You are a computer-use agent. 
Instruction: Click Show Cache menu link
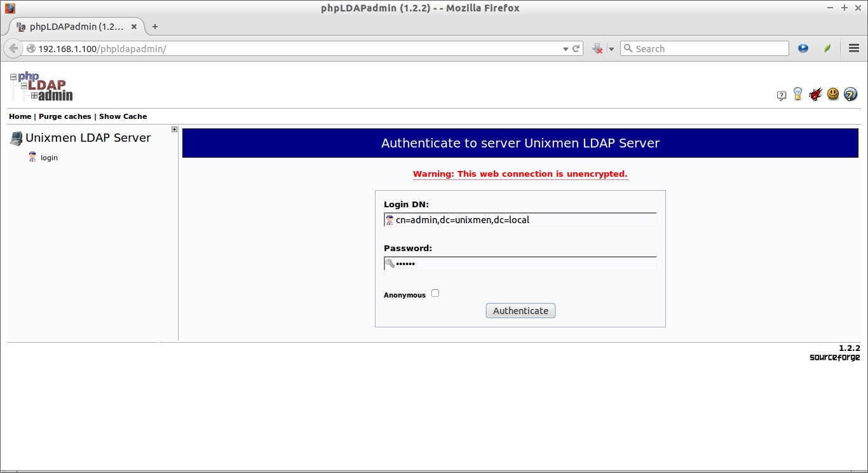click(123, 116)
